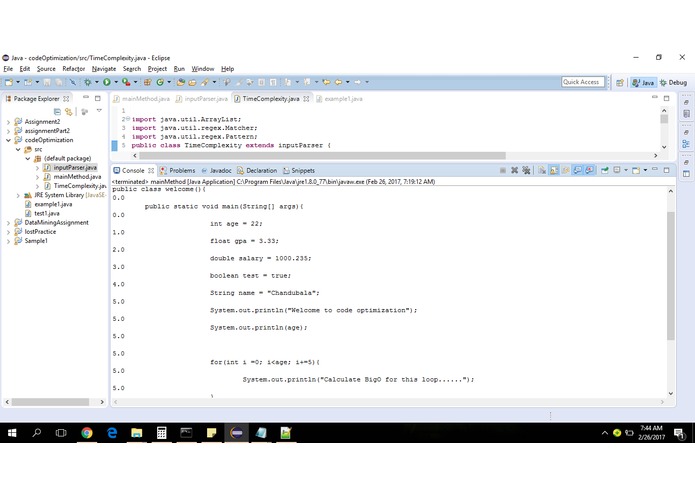Select test1.java in Package Explorer

point(42,214)
